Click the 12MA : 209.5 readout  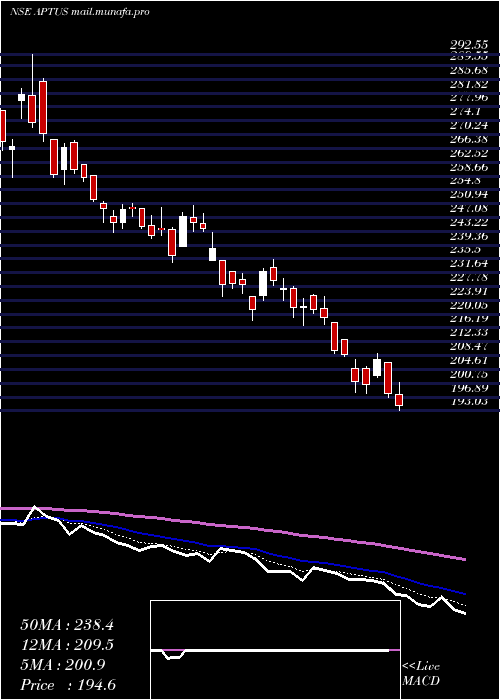67,645
